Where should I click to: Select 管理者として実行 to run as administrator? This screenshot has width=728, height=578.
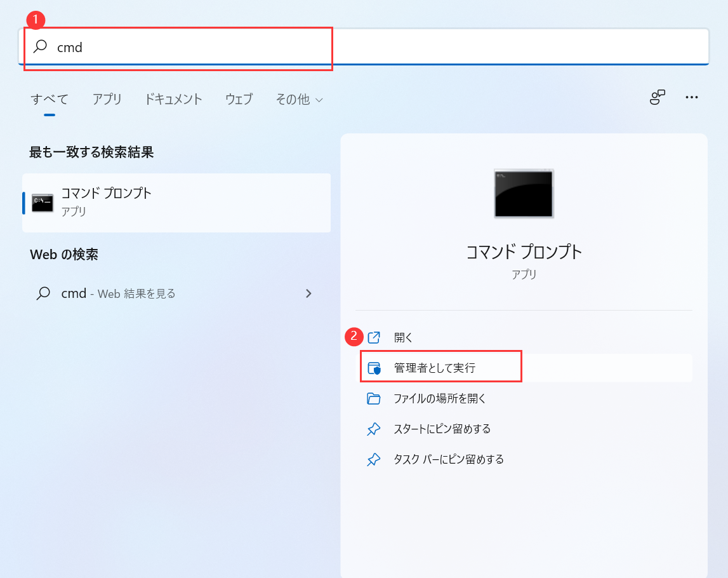click(x=439, y=366)
